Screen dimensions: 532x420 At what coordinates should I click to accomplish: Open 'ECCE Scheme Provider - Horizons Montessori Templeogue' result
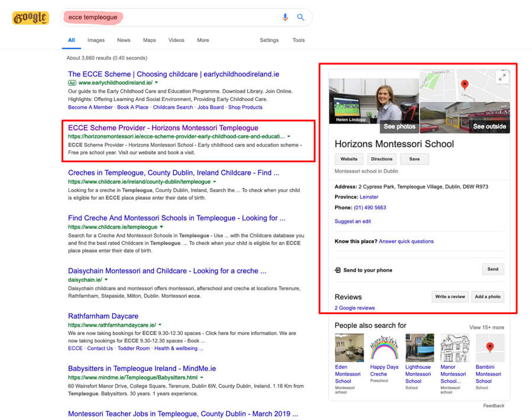tap(163, 128)
